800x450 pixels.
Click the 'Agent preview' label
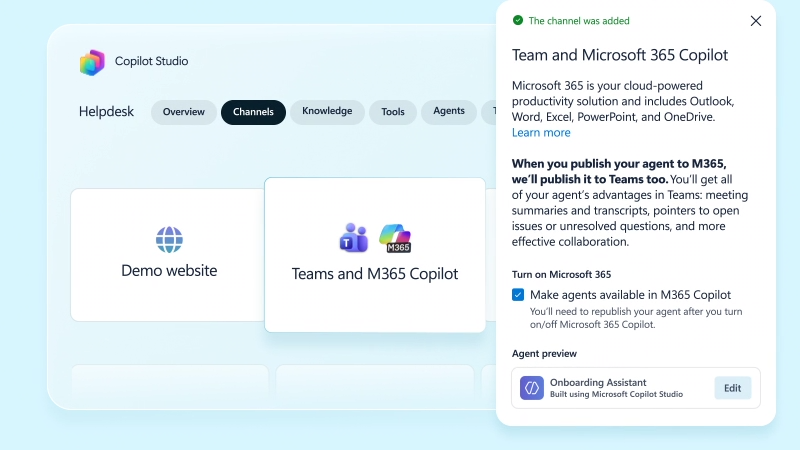[x=544, y=354]
